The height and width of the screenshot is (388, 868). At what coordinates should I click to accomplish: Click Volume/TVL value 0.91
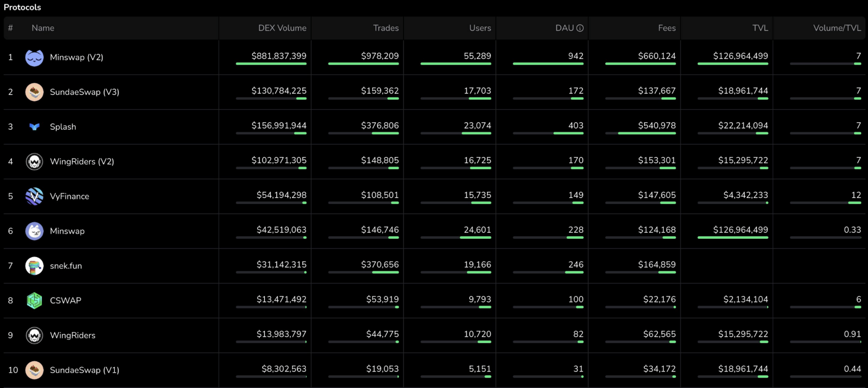tap(852, 334)
